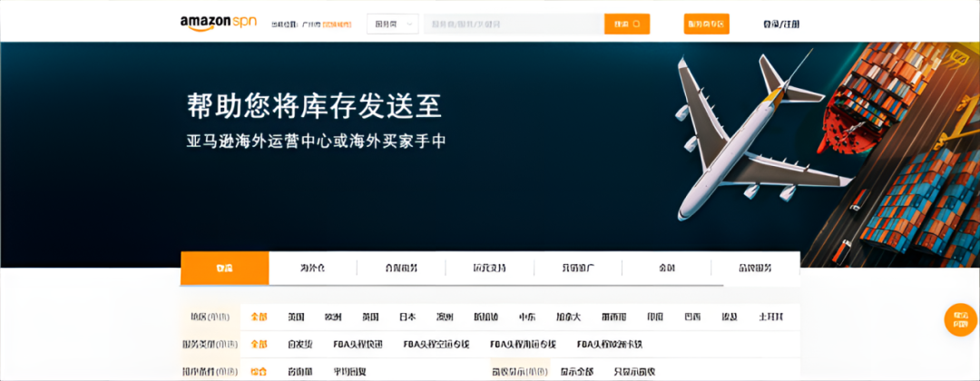Screen dimensions: 980x381
Task: Select 全部 in the region filter row
Action: (x=260, y=317)
